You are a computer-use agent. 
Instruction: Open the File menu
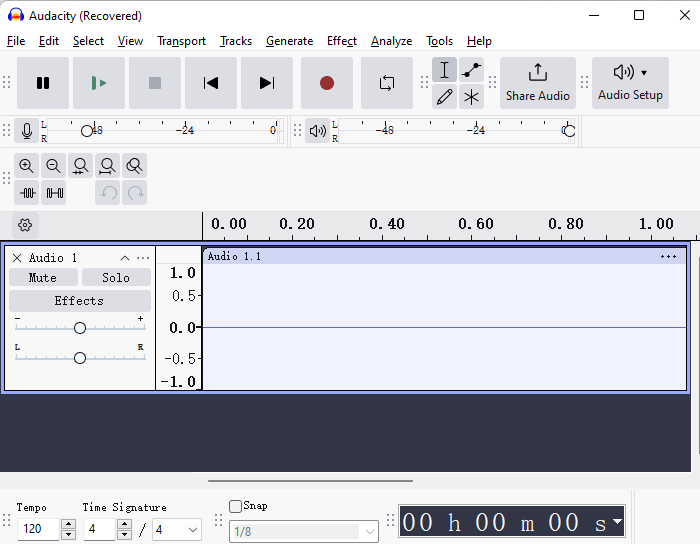pos(16,41)
